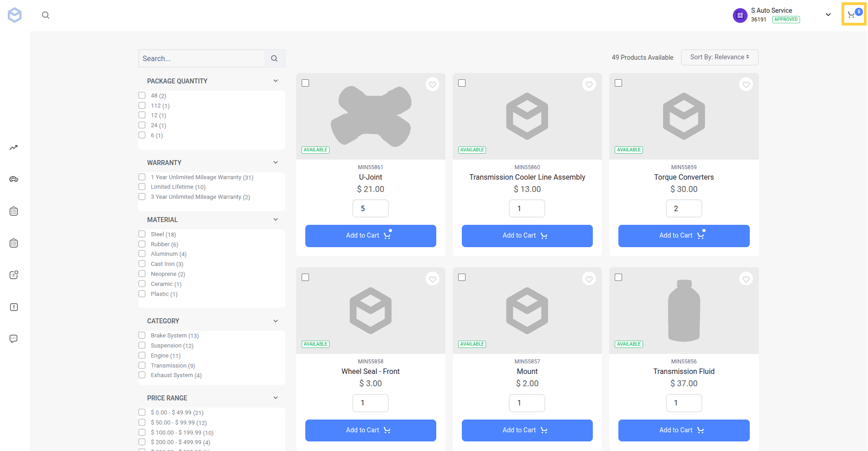Favorite the Wheel Seal - Front product heart
This screenshot has width=868, height=451.
pyautogui.click(x=432, y=279)
